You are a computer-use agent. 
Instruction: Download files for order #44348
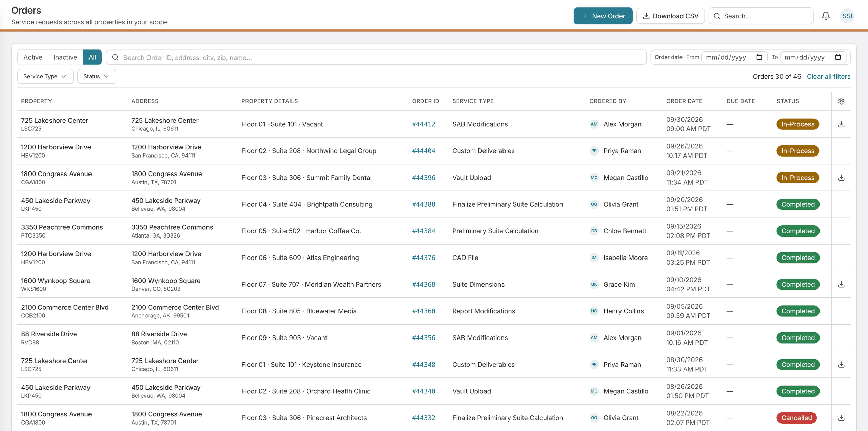[841, 365]
